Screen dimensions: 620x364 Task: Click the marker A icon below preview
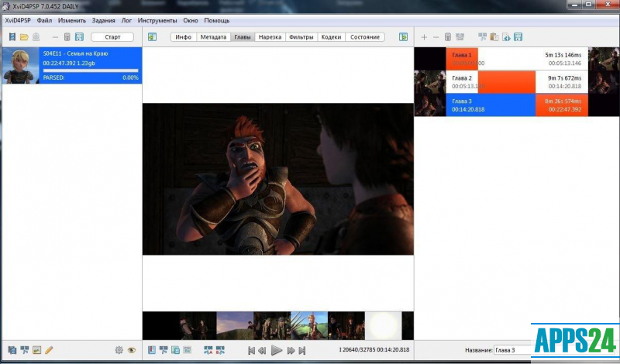point(208,350)
